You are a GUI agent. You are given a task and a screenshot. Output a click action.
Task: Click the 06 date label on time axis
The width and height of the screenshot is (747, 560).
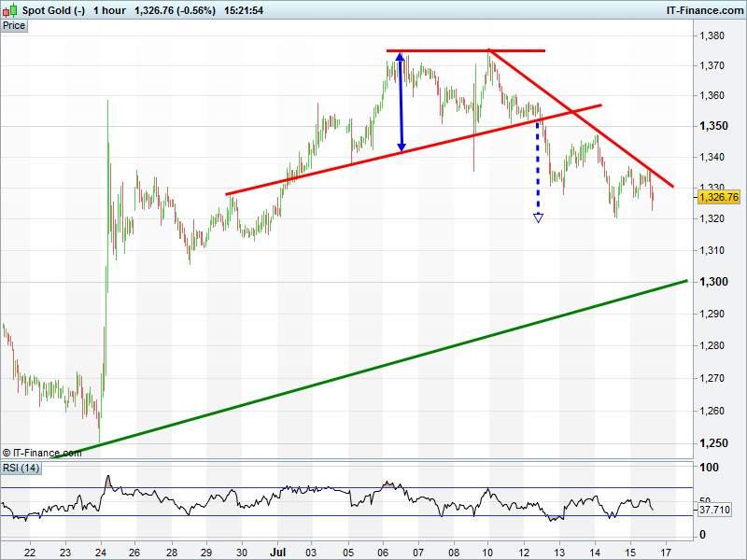(383, 553)
